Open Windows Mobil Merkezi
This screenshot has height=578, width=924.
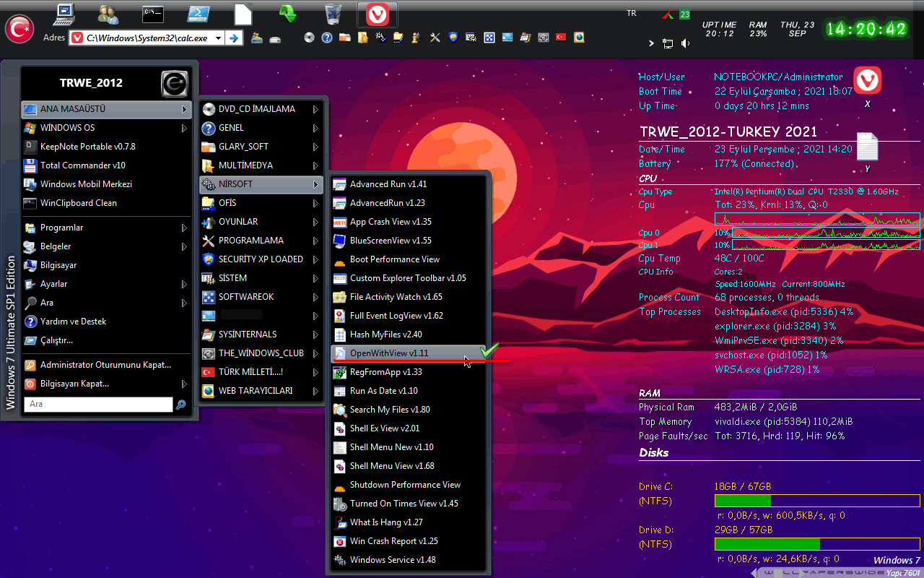(x=106, y=184)
